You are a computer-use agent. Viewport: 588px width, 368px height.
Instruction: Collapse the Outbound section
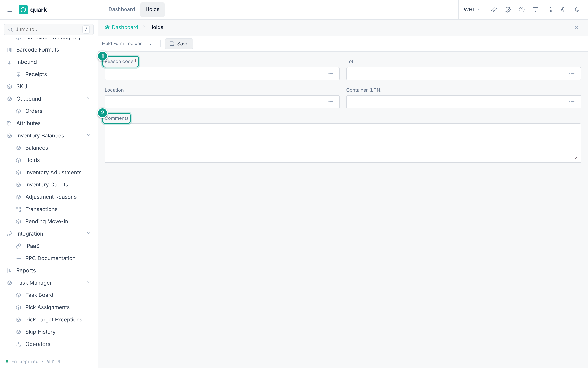pyautogui.click(x=88, y=99)
